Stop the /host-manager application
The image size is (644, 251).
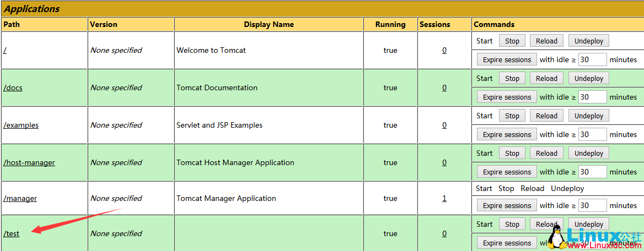[x=512, y=153]
